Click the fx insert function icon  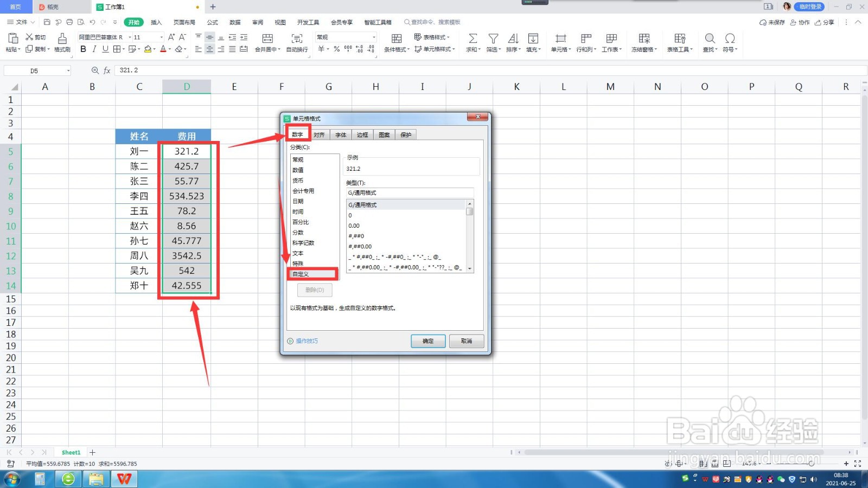(x=107, y=70)
